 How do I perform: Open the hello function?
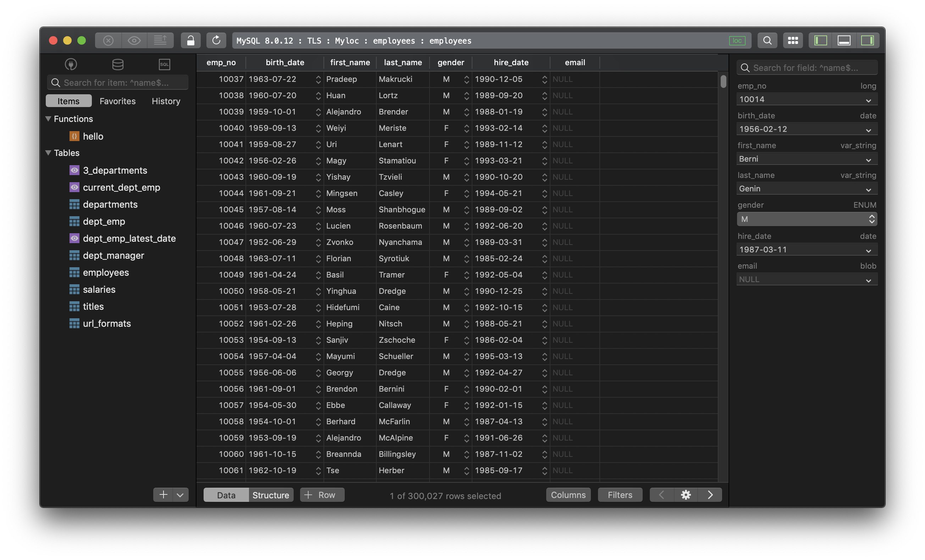(93, 136)
